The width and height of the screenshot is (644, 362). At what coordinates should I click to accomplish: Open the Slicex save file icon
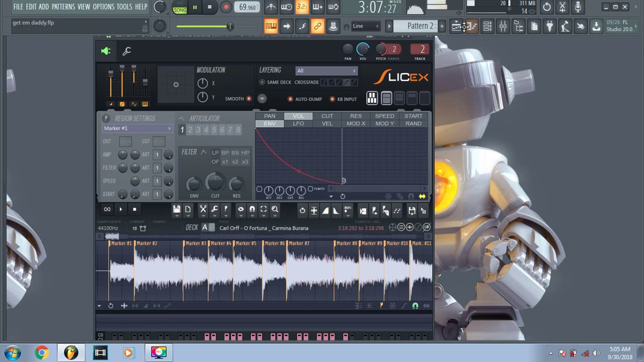(177, 209)
